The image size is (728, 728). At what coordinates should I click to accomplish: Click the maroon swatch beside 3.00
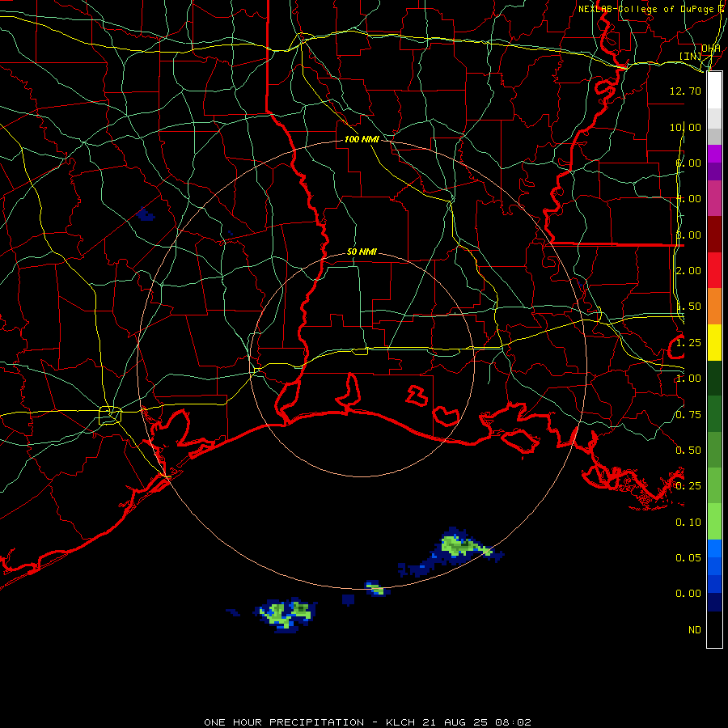[714, 235]
